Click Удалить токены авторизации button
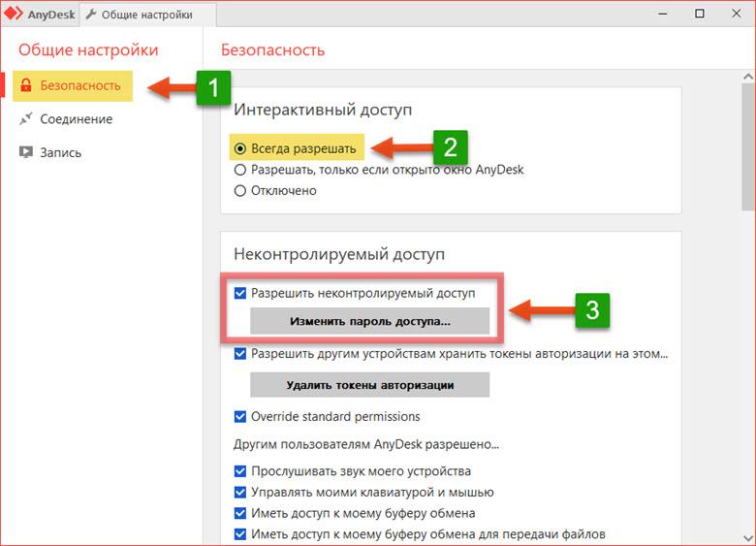The image size is (756, 546). pyautogui.click(x=370, y=385)
